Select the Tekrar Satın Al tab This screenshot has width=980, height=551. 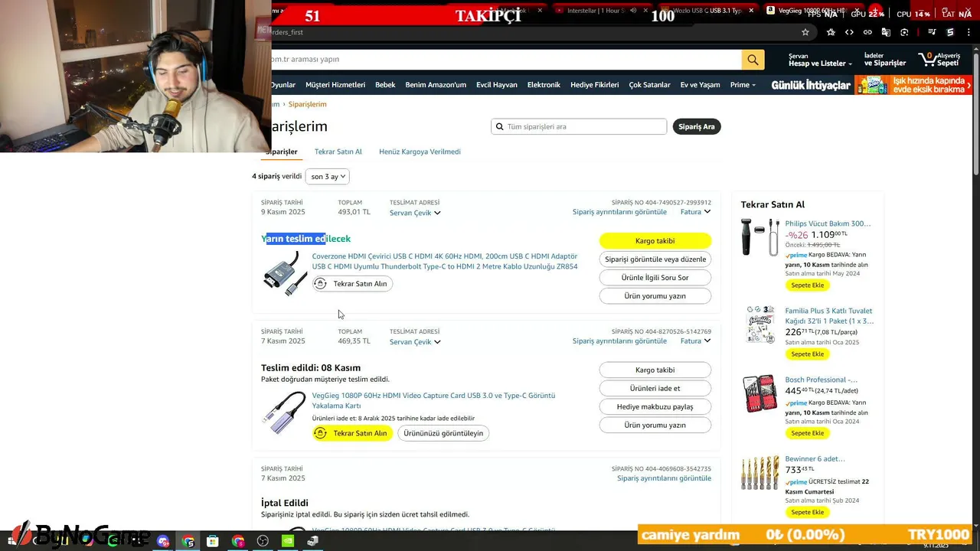338,152
